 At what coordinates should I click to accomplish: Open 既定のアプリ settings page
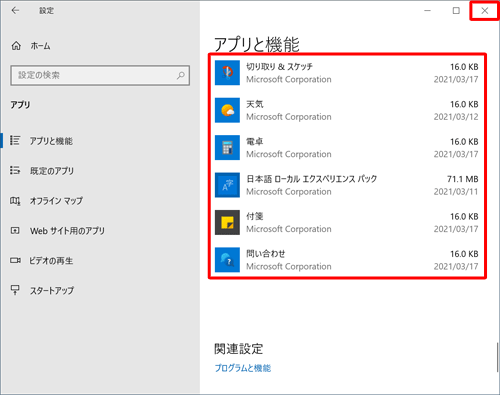click(x=52, y=171)
